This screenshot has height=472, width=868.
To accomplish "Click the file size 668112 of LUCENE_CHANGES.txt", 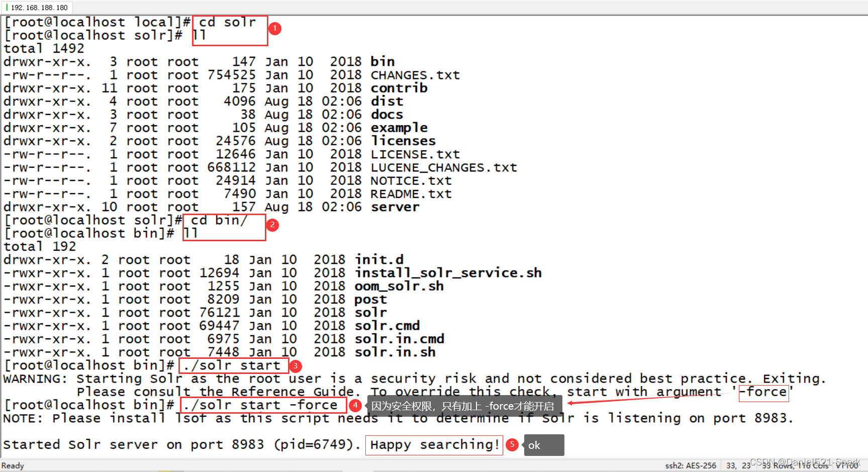I will 232,167.
